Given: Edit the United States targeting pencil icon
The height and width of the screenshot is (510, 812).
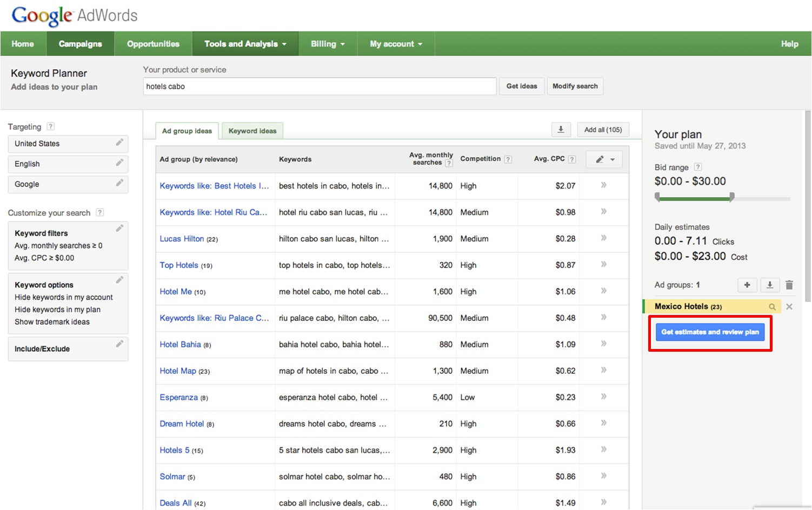Looking at the screenshot, I should tap(119, 143).
